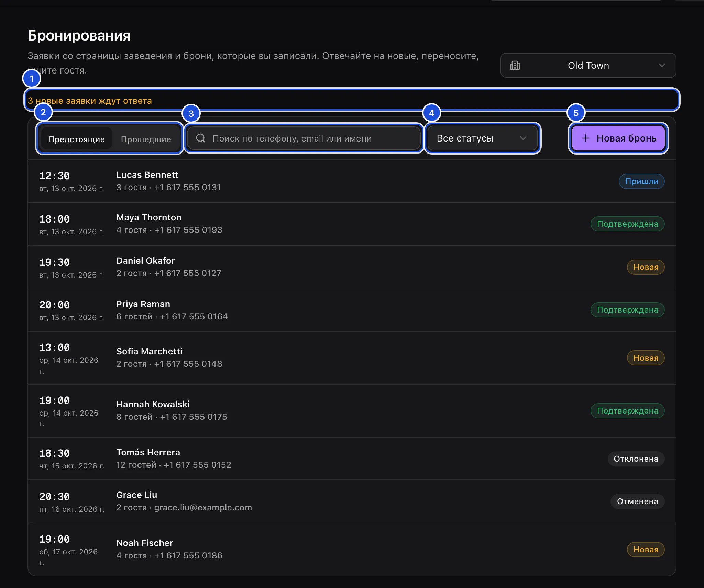
Task: Click 12 гостей · +1 617 555 0152 details
Action: coord(174,465)
